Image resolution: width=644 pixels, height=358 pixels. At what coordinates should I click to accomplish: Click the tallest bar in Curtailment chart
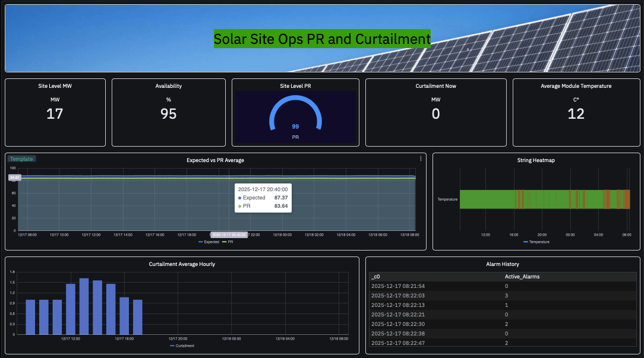[x=84, y=306]
